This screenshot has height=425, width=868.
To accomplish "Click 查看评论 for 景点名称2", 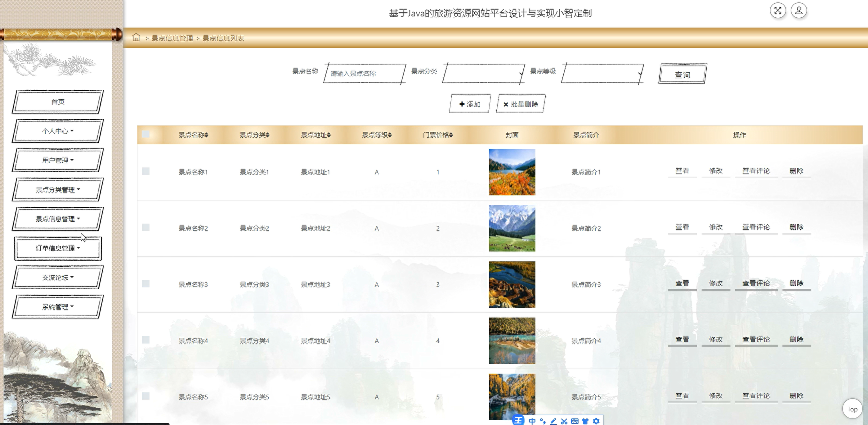I will pos(756,227).
